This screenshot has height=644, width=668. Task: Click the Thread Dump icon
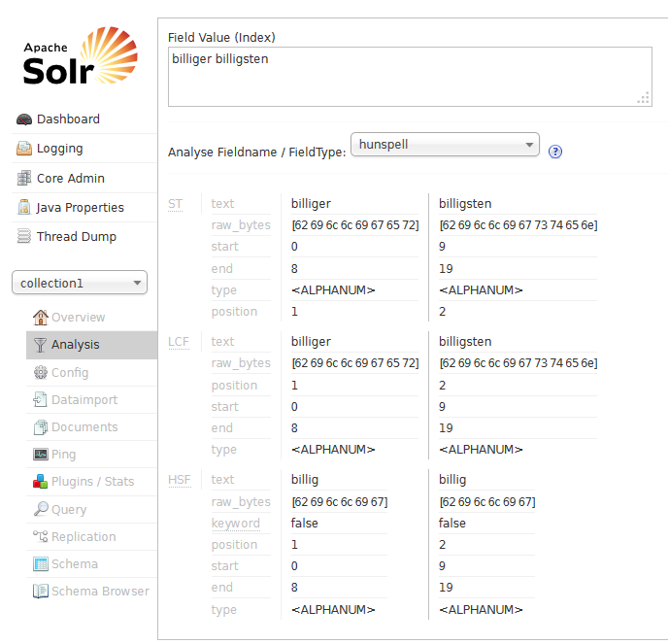point(24,237)
